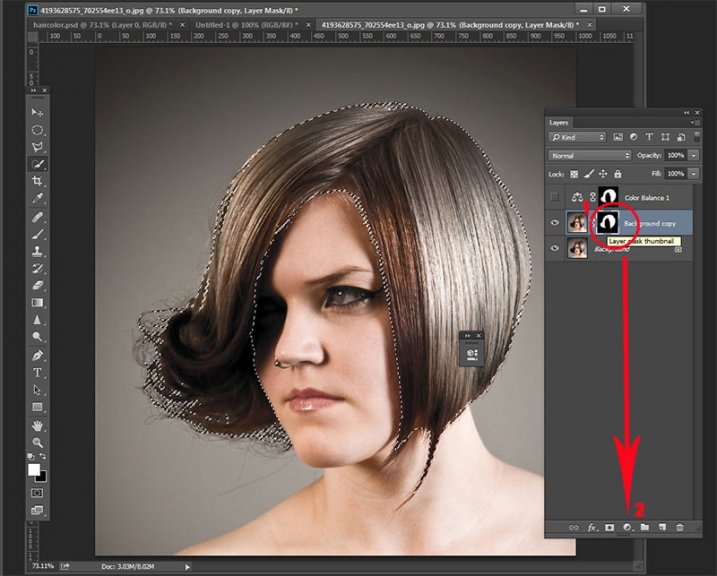Pick the Horizontal Type tool

(x=38, y=372)
